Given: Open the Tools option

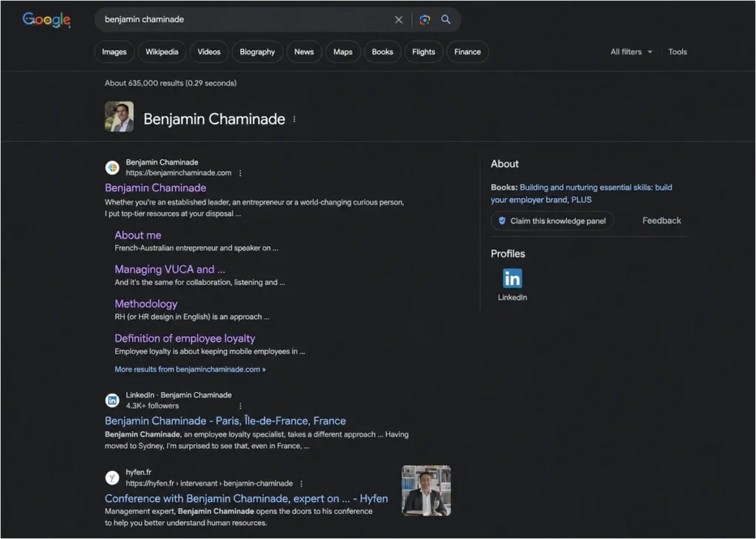Looking at the screenshot, I should (x=678, y=52).
